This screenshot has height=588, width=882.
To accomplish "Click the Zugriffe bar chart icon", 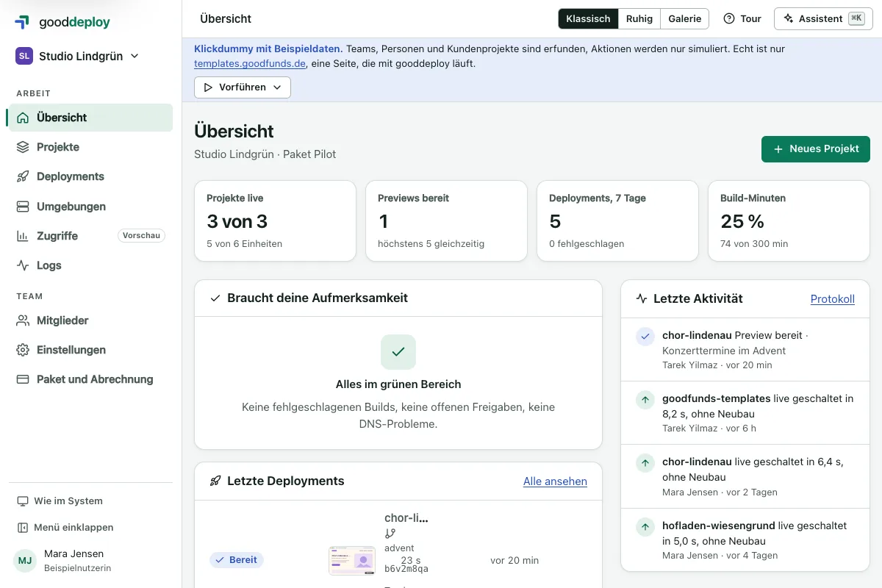I will pos(23,236).
